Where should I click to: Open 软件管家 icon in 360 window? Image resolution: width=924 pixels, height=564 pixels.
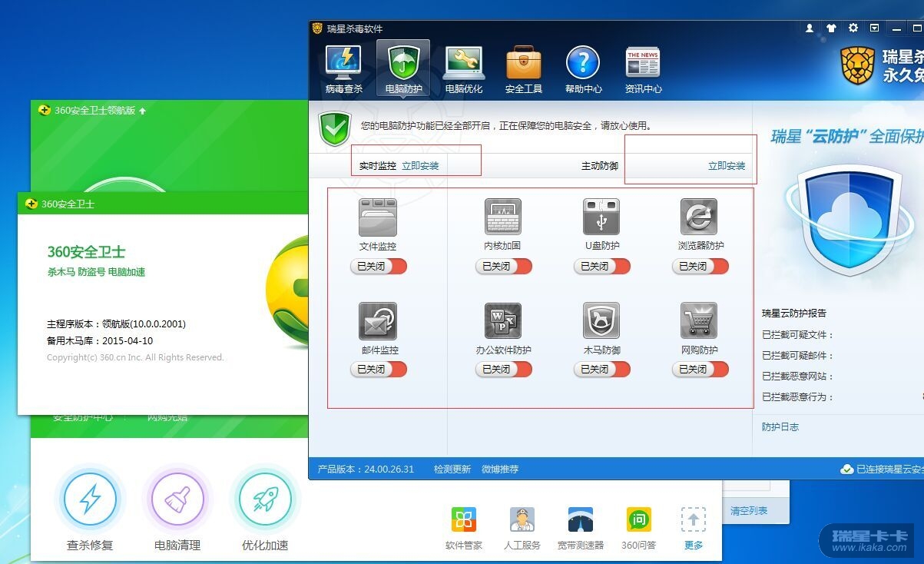coord(464,519)
